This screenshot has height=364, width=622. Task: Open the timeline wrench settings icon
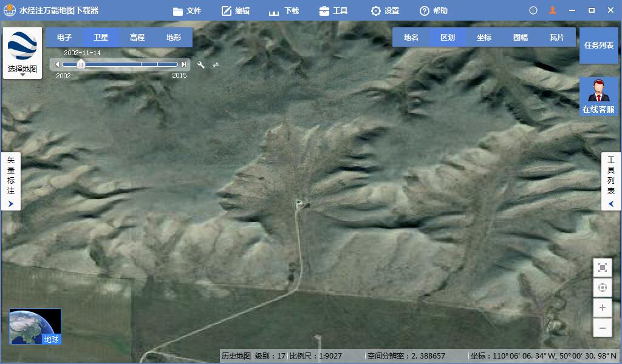click(201, 64)
